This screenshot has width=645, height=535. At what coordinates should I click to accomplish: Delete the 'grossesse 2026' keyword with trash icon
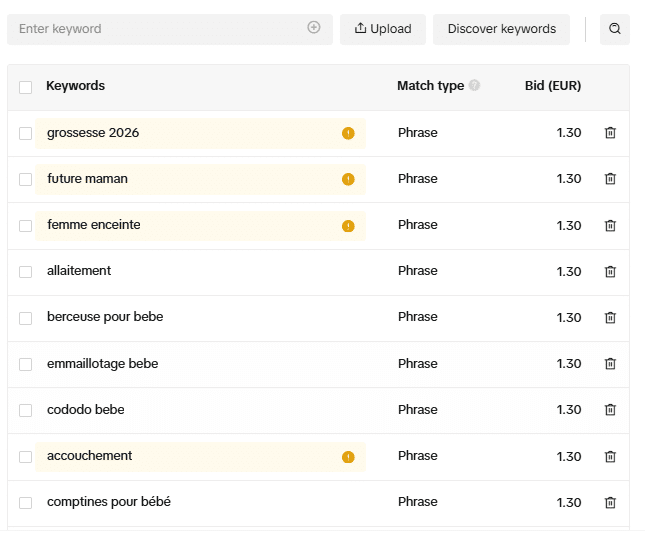click(x=610, y=133)
